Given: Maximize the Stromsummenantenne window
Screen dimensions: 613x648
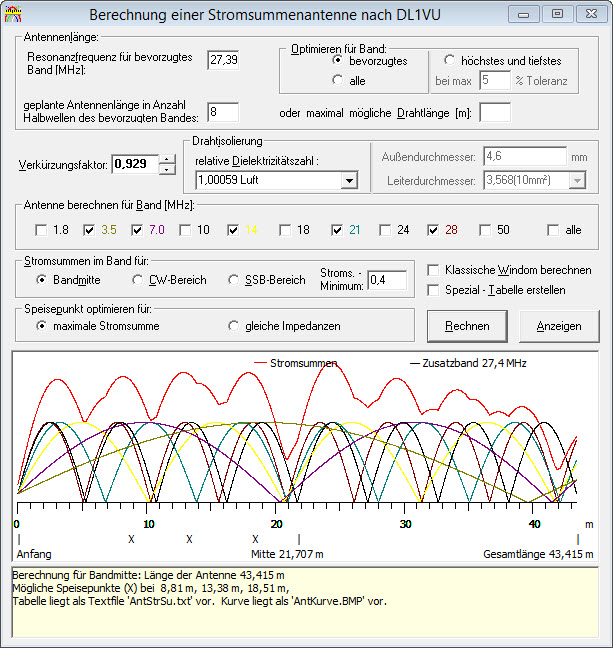Looking at the screenshot, I should point(557,14).
